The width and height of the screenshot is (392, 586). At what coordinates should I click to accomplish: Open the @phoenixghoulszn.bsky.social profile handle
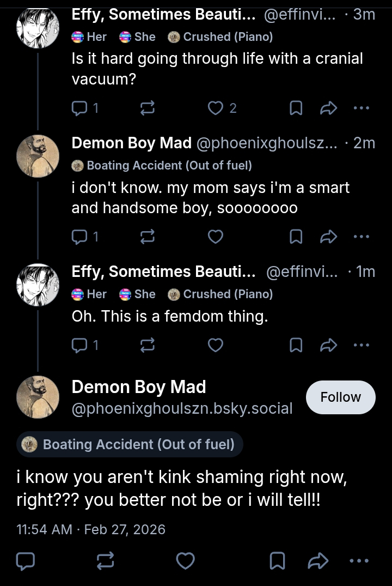[x=182, y=408]
